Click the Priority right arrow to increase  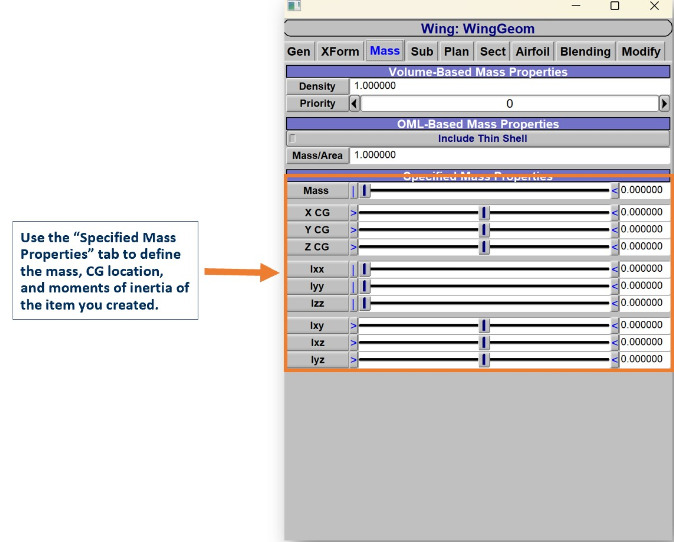point(664,104)
